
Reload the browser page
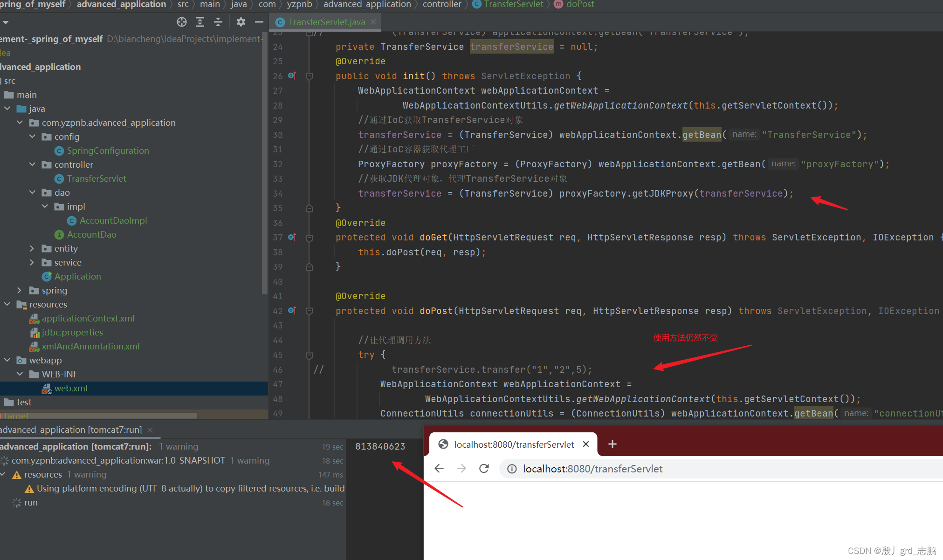[x=484, y=469]
